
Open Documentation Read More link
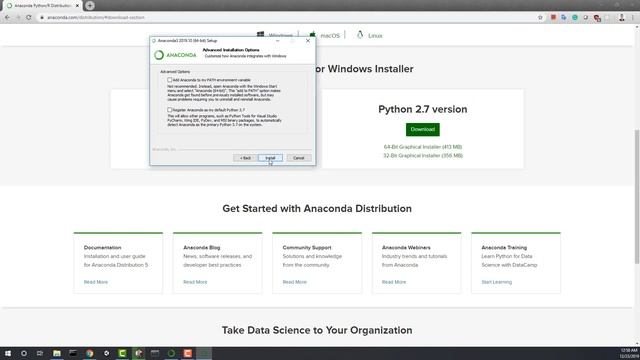[96, 282]
